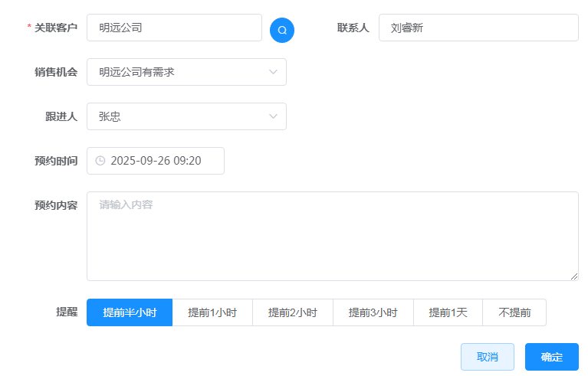Select the 提前半小时 reminder option
This screenshot has width=588, height=376.
click(x=130, y=312)
